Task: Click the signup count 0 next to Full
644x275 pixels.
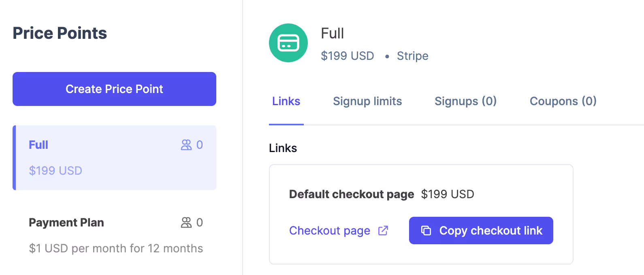Action: click(199, 144)
